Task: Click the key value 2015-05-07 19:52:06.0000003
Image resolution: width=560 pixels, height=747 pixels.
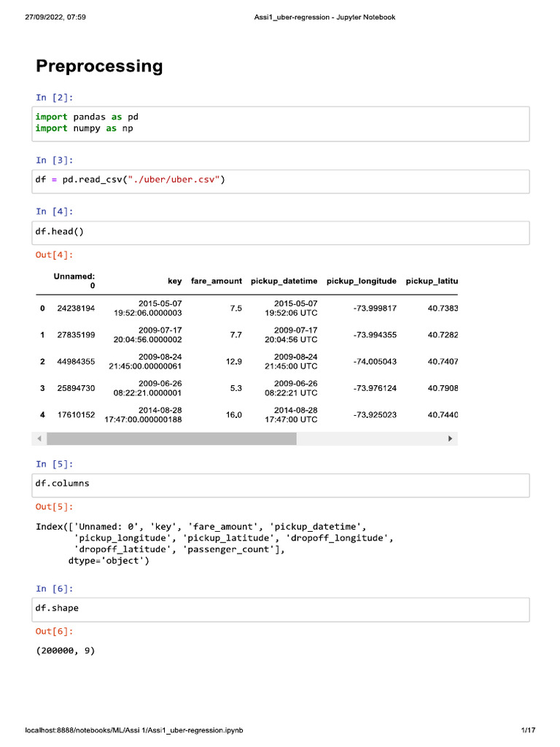Action: [x=147, y=309]
